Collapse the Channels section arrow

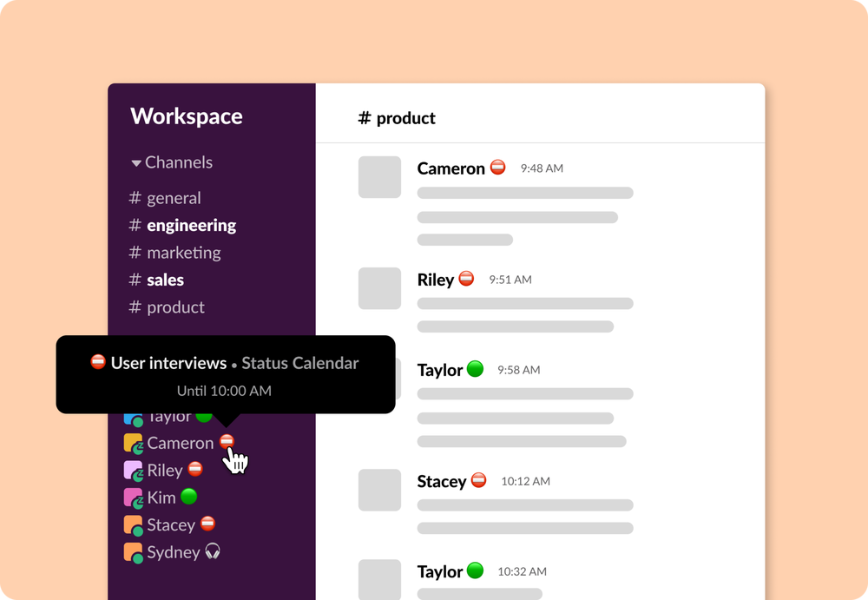pos(136,163)
